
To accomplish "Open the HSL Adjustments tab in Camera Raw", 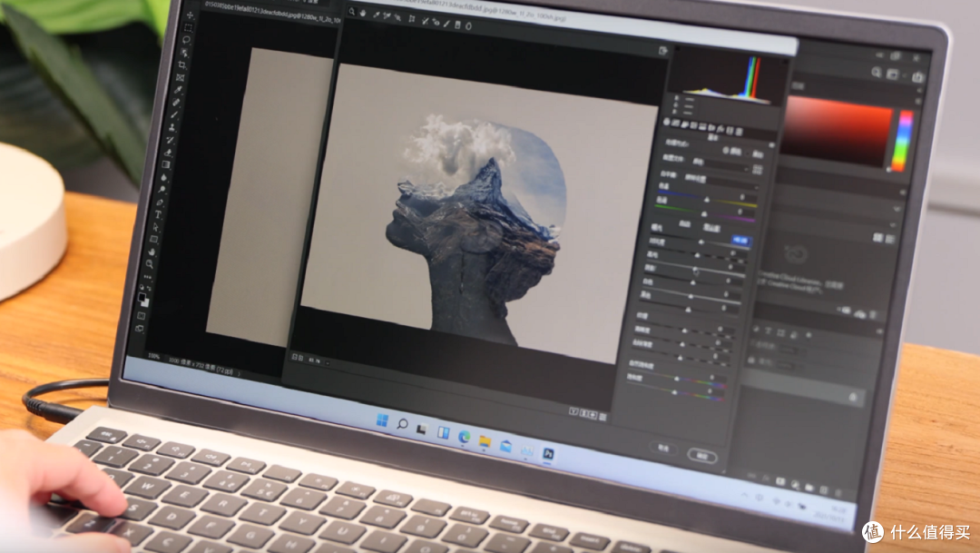I will pos(694,125).
